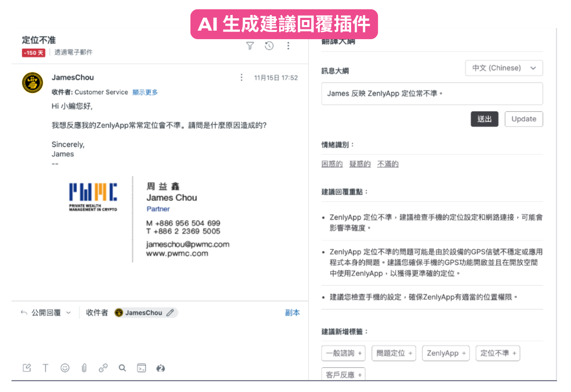The image size is (571, 392).
Task: Click message outline input field
Action: 432,94
